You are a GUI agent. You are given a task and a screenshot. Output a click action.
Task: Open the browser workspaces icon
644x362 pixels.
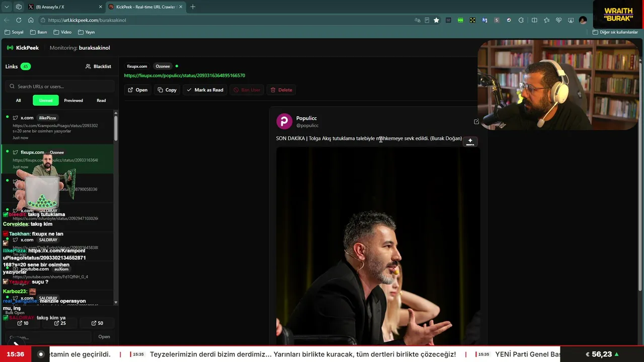pos(19,7)
